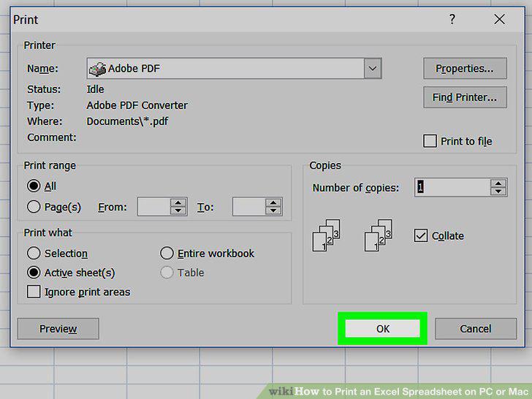Cancel the Print dialog

point(476,329)
